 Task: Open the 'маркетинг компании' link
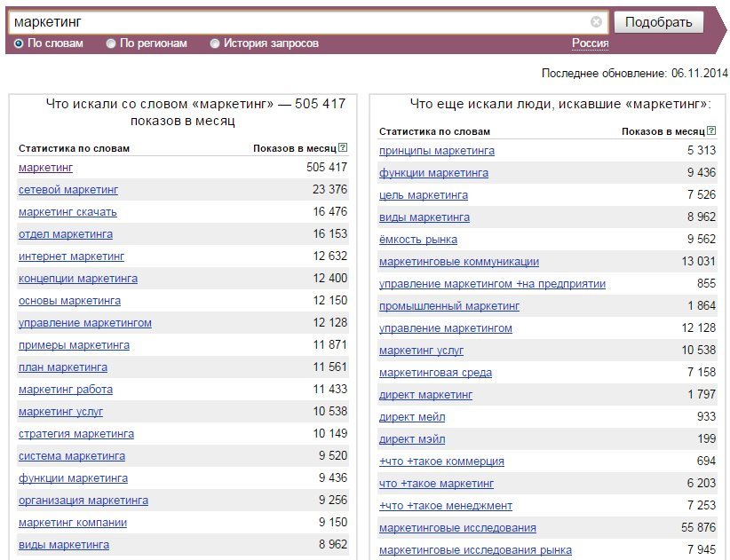point(73,523)
